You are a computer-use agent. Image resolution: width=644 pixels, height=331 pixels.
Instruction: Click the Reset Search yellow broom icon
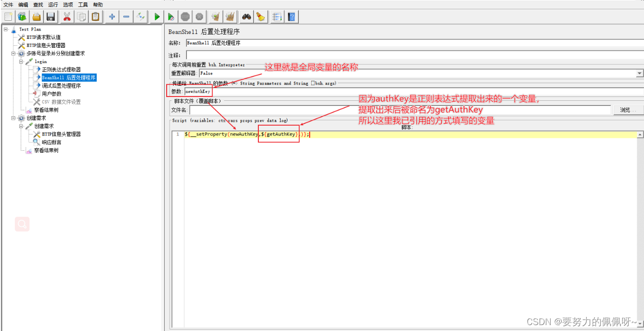260,17
